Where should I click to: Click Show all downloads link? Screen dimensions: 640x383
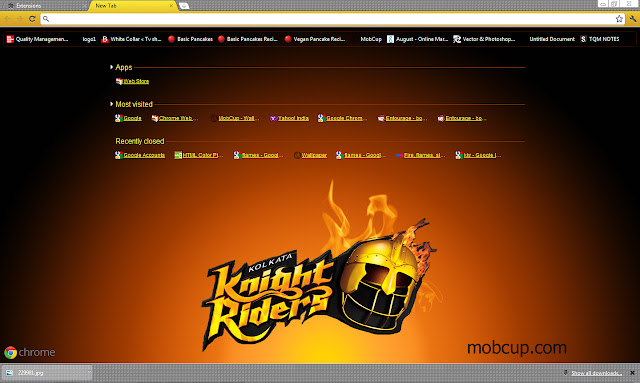click(x=596, y=373)
